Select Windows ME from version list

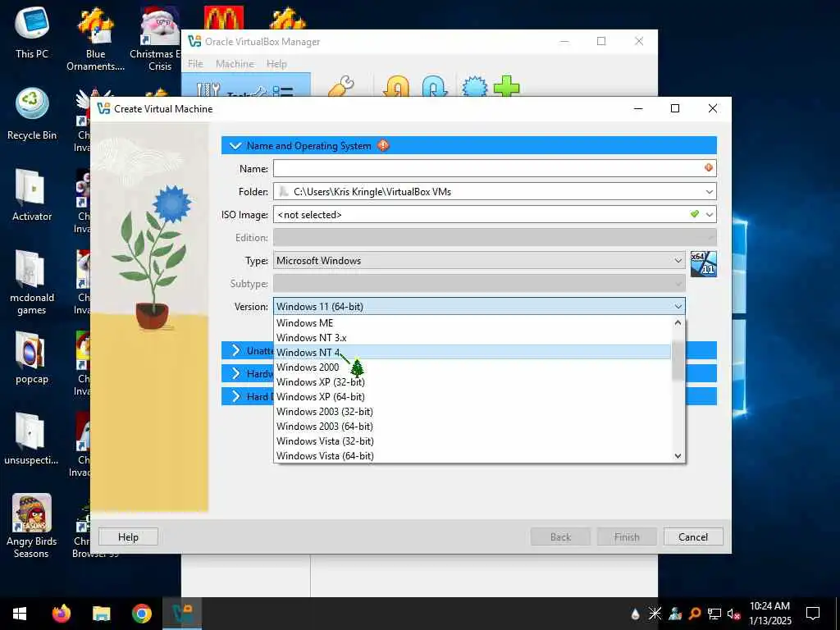[472, 323]
